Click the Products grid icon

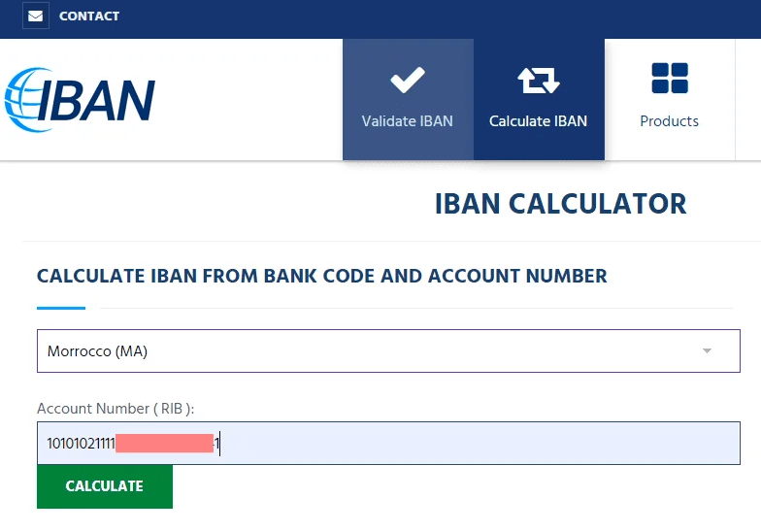[x=670, y=79]
